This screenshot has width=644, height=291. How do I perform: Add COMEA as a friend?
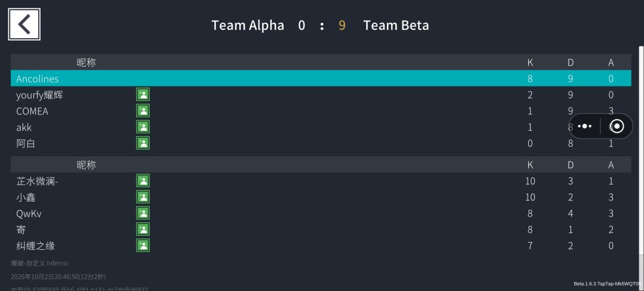(x=143, y=111)
